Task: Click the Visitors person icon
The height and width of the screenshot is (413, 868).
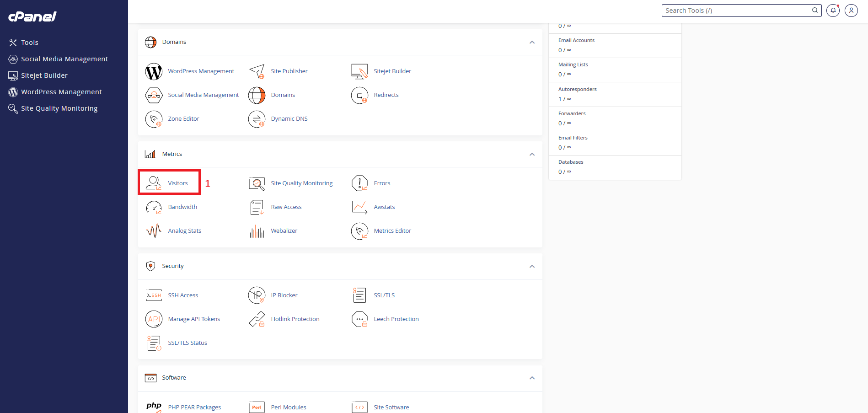Action: tap(154, 183)
